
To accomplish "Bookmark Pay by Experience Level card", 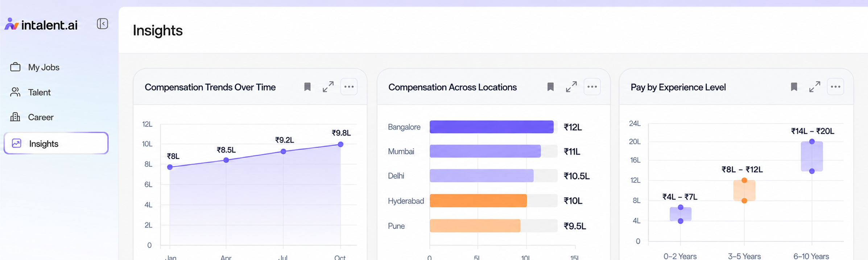I will [x=794, y=87].
